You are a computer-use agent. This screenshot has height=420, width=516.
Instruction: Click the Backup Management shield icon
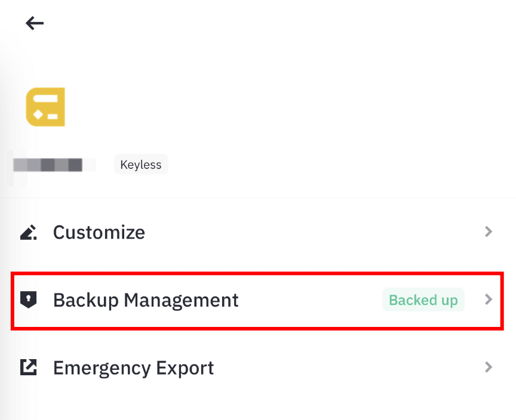pyautogui.click(x=28, y=299)
